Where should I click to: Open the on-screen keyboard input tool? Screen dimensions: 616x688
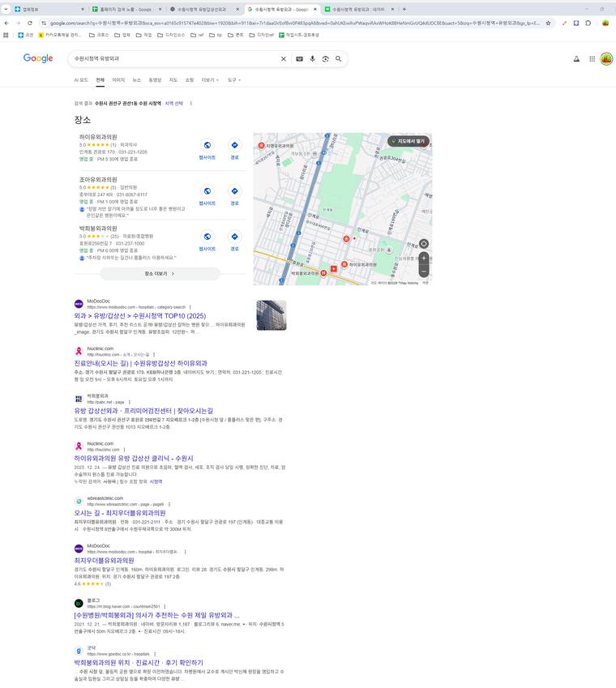(x=299, y=59)
